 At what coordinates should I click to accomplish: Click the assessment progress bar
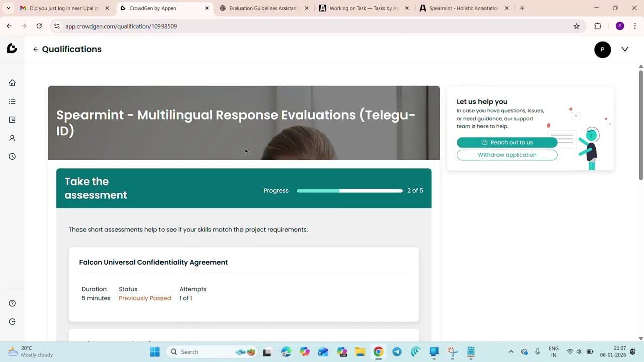[x=350, y=191]
